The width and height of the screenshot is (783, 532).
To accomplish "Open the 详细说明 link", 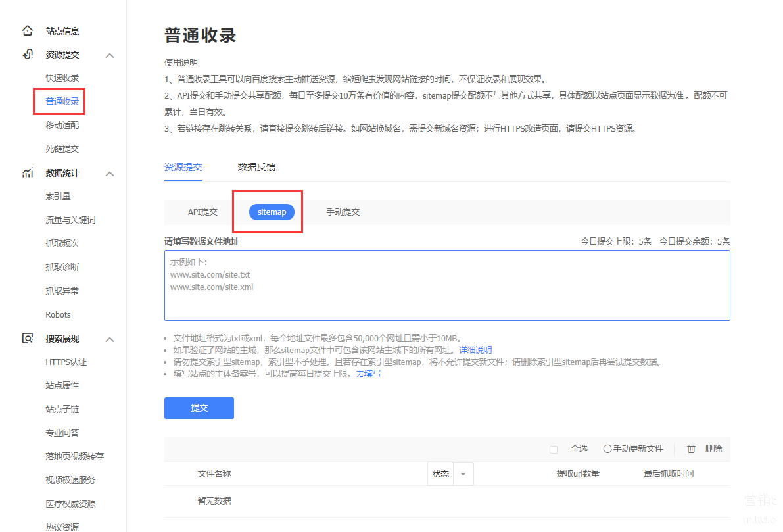I will 475,350.
